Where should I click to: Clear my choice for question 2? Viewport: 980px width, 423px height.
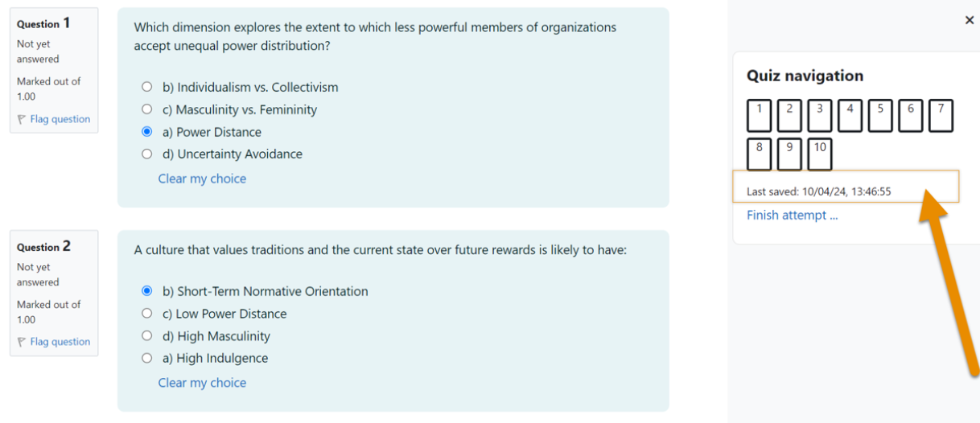click(202, 383)
